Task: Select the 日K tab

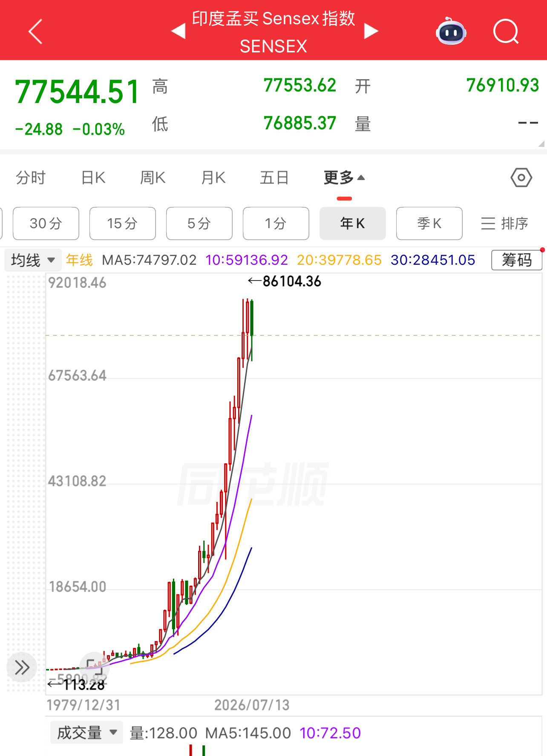Action: (93, 178)
